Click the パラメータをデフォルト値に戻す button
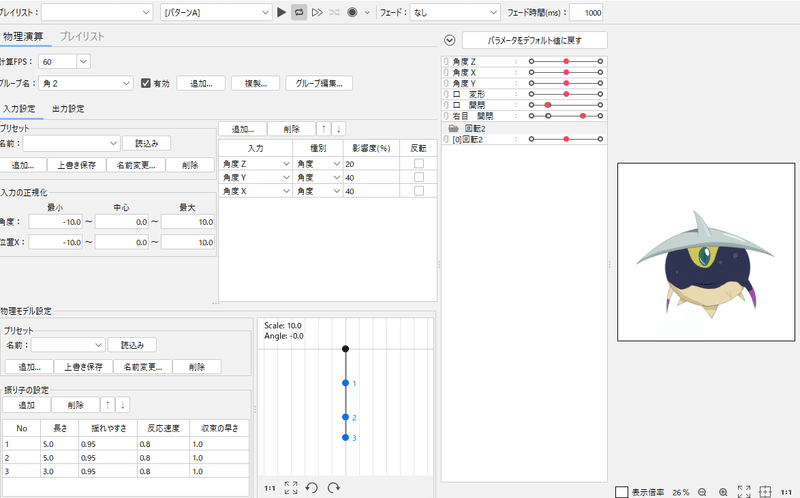800x498 pixels. click(535, 40)
